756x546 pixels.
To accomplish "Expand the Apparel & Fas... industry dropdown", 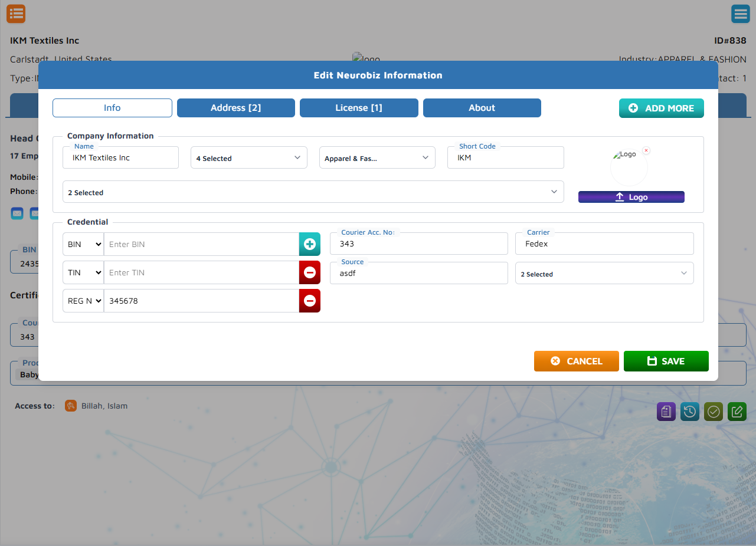I will click(377, 157).
